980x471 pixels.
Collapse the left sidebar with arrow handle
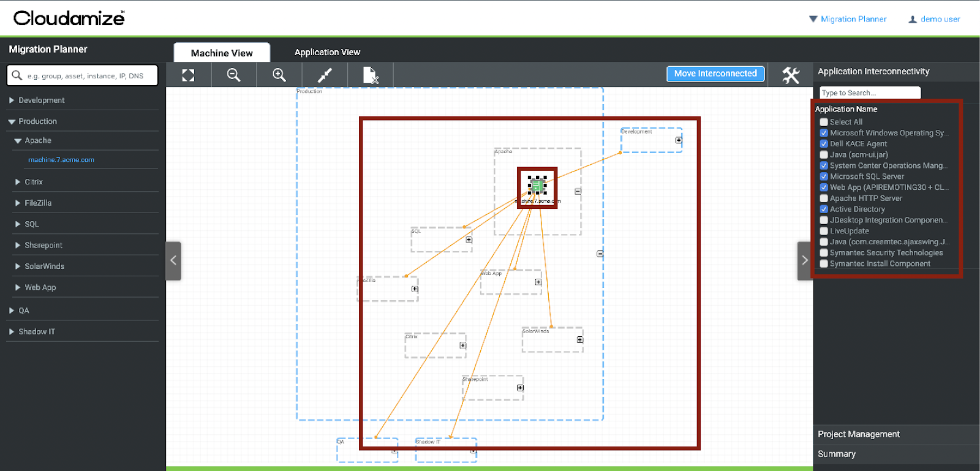[173, 261]
